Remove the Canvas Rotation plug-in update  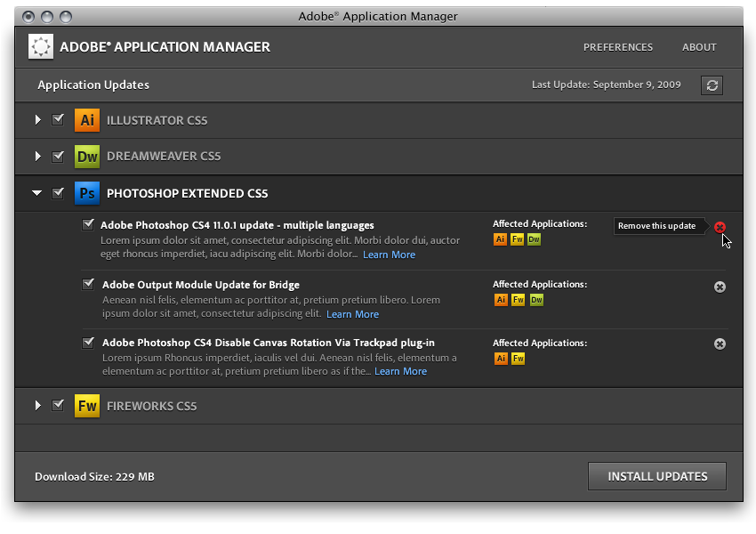[x=720, y=344]
